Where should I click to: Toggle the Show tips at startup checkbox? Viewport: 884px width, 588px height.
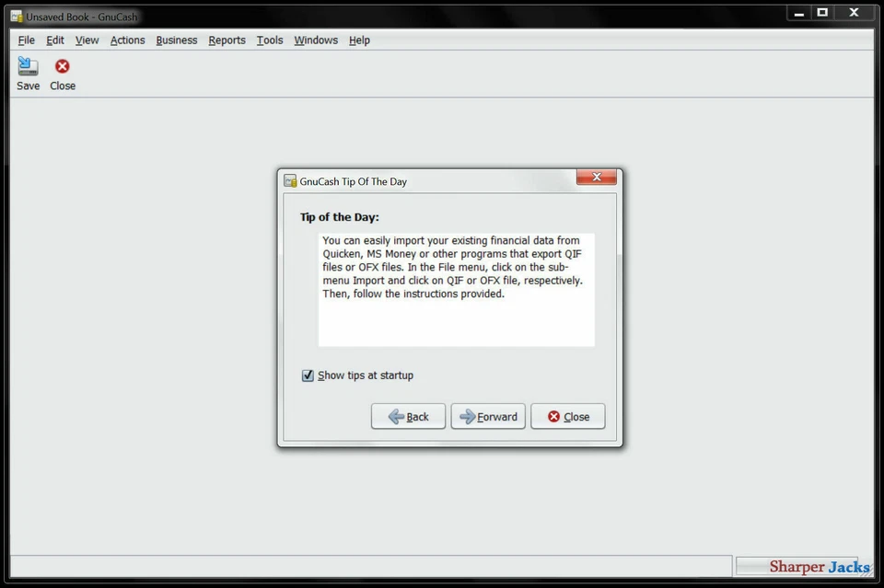tap(307, 375)
